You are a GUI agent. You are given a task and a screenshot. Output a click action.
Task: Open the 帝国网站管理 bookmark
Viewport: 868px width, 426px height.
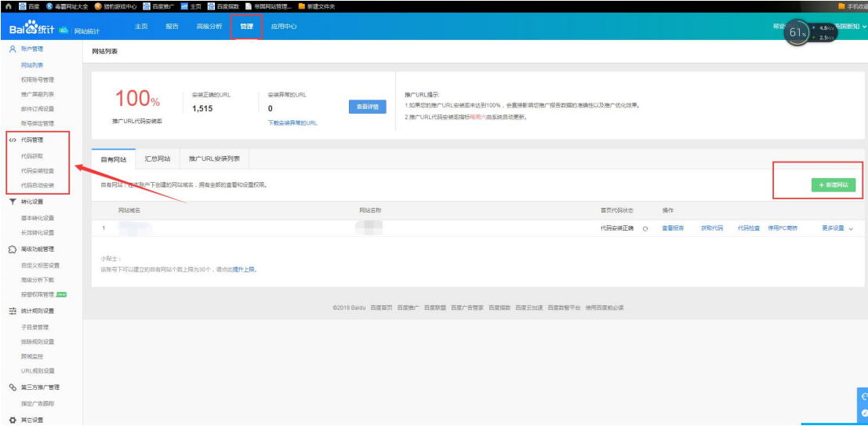click(268, 6)
